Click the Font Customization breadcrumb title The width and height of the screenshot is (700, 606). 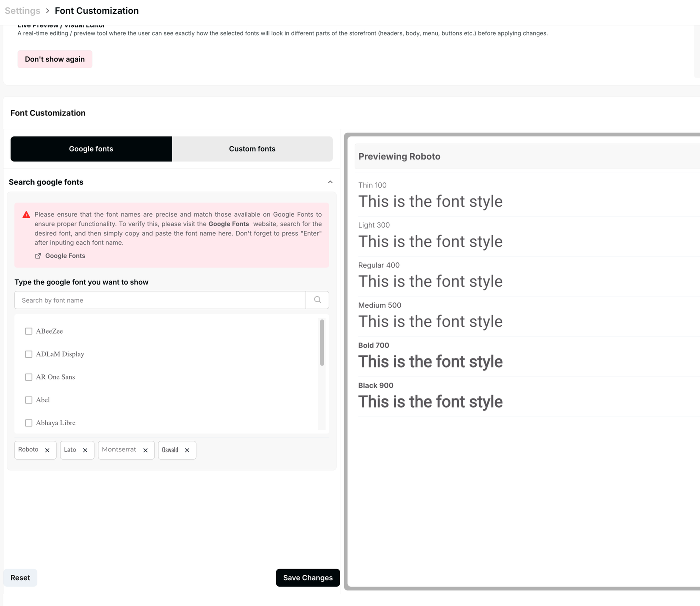(x=97, y=11)
